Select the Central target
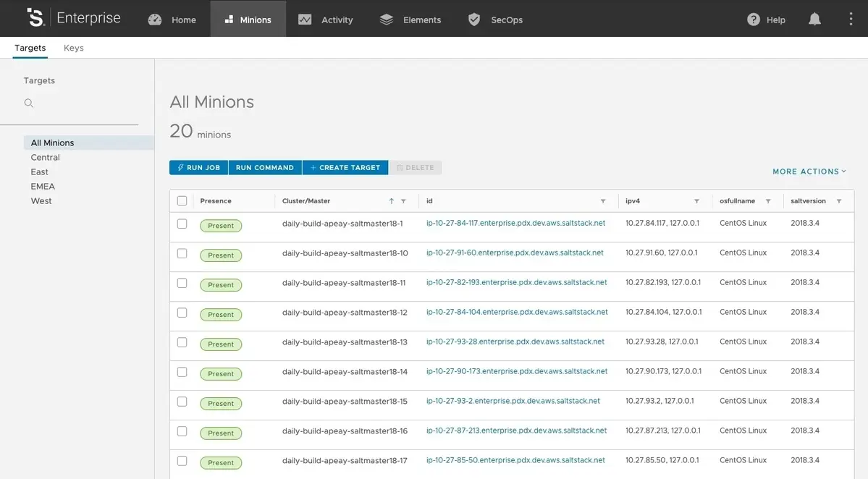868x479 pixels. point(46,157)
